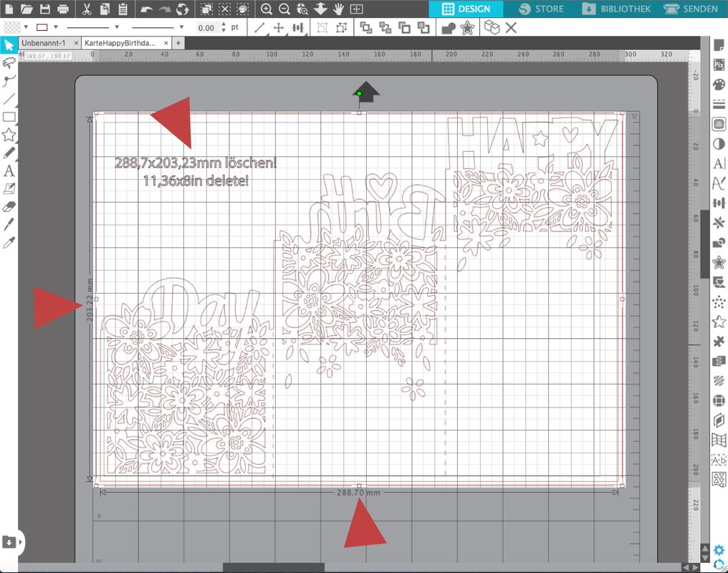
Task: Click the Cut scissors icon
Action: click(x=87, y=9)
